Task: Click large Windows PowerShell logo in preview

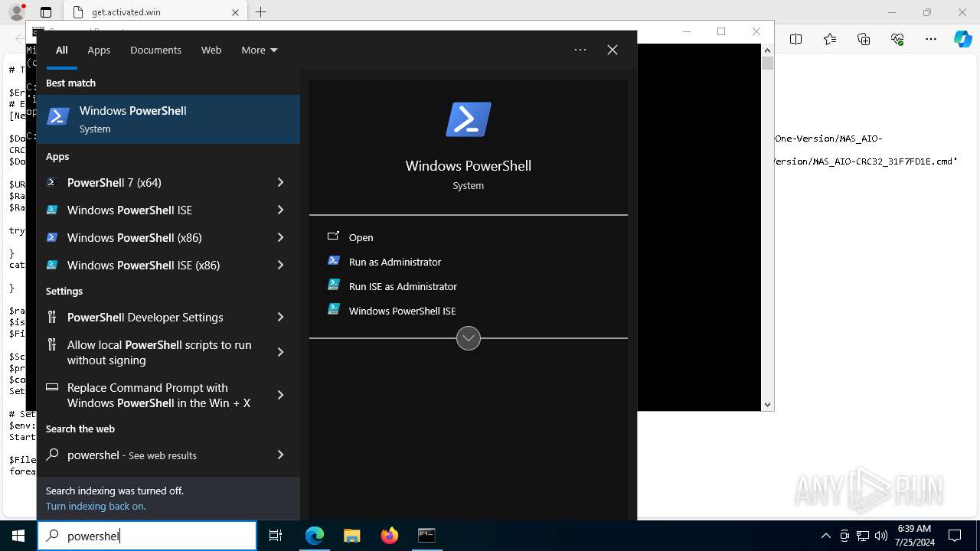Action: (469, 119)
